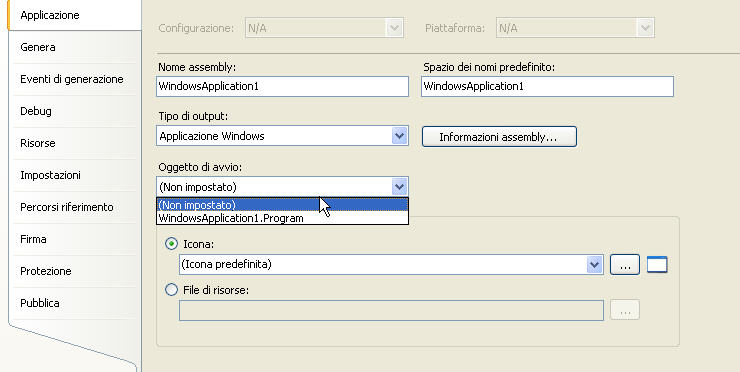Open the Risorse tab
This screenshot has height=372, width=740.
pyautogui.click(x=38, y=143)
